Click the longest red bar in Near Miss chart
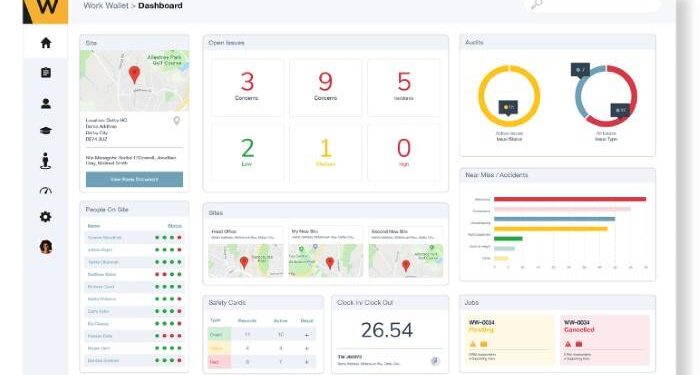The height and width of the screenshot is (375, 700). tap(570, 199)
